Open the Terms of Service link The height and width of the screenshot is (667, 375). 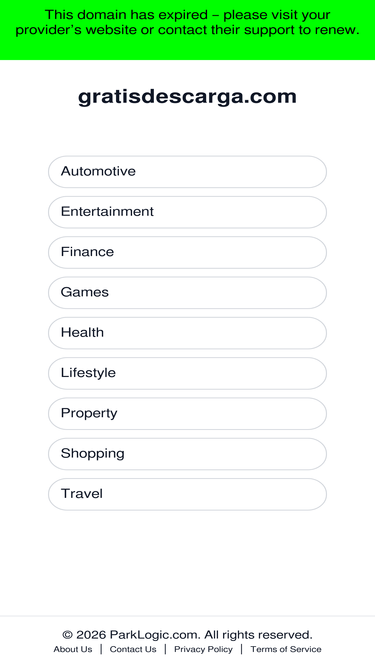[286, 649]
